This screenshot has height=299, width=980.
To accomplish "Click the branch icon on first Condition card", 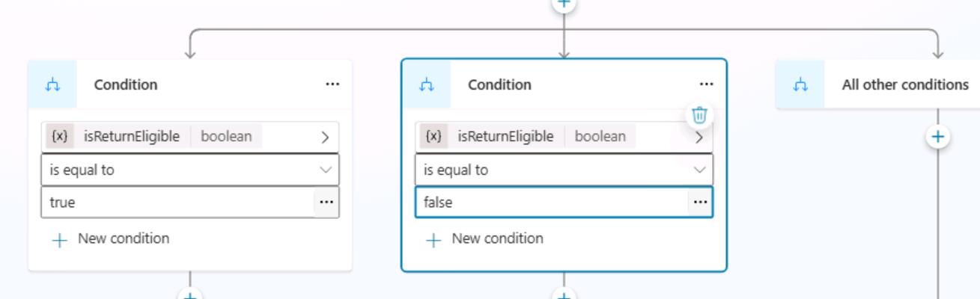I will click(52, 85).
